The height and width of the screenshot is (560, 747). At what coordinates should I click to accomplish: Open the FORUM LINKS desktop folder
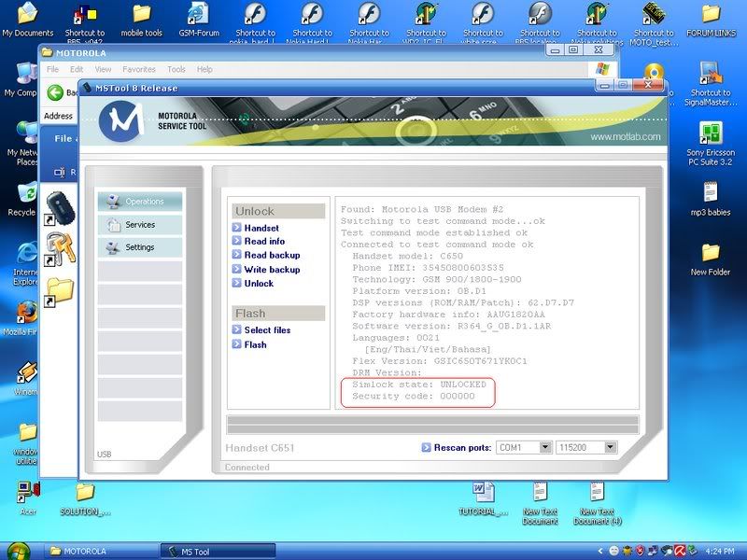point(711,19)
